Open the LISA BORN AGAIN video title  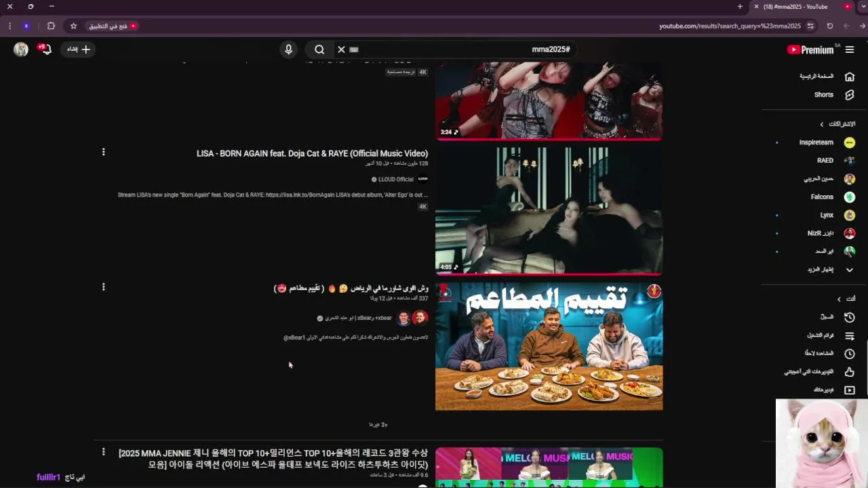(x=313, y=154)
